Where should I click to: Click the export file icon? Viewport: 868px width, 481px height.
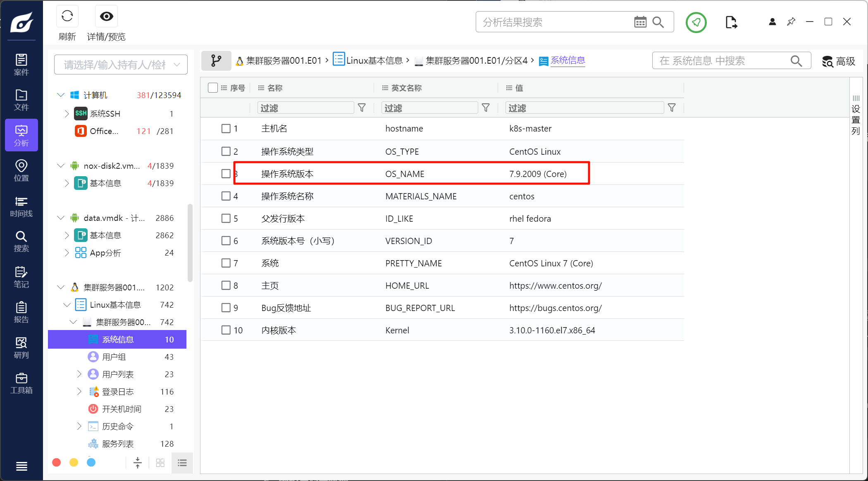(x=731, y=22)
